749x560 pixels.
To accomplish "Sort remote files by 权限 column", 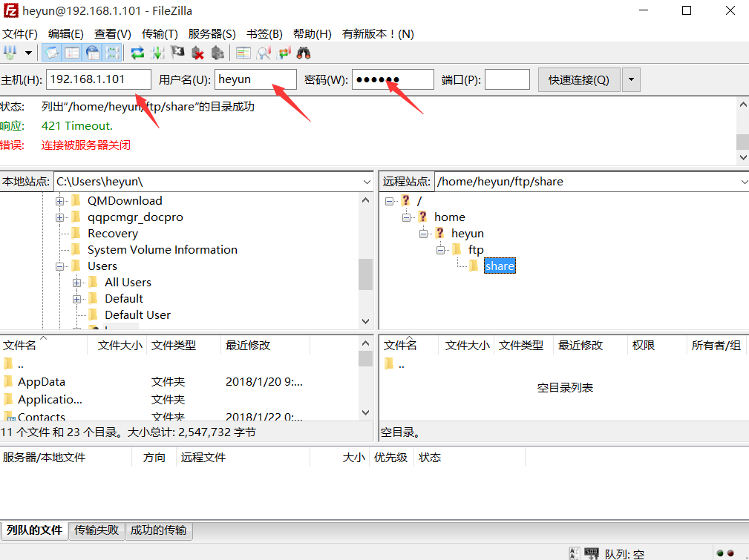I will [x=656, y=345].
